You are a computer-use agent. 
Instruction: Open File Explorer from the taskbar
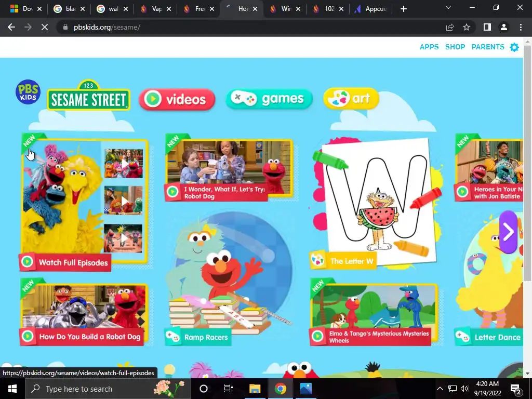[x=255, y=389]
